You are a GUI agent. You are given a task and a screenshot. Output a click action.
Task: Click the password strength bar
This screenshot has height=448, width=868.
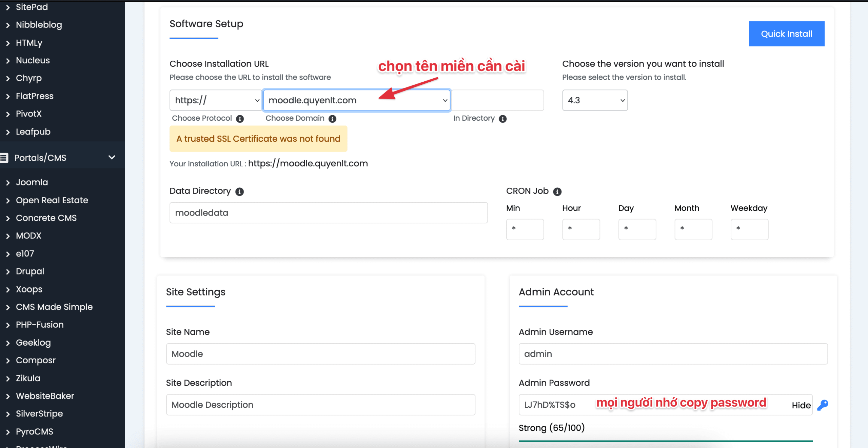pos(665,441)
